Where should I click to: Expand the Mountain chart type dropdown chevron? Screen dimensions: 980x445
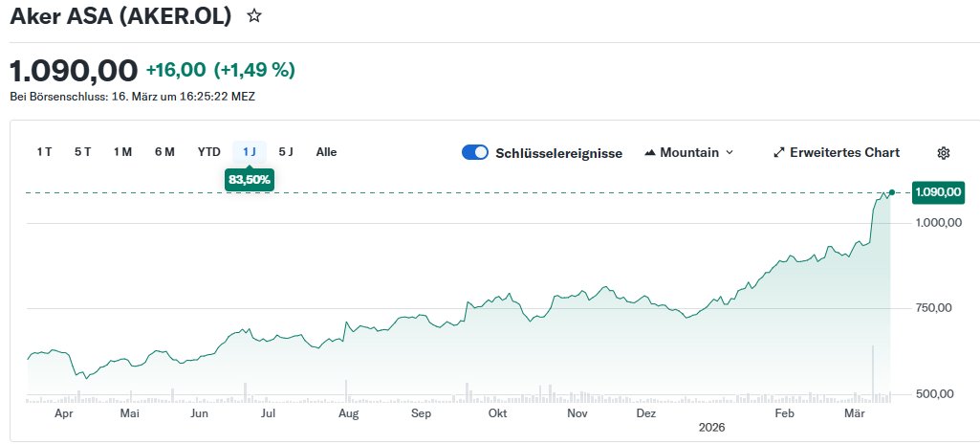click(x=730, y=153)
